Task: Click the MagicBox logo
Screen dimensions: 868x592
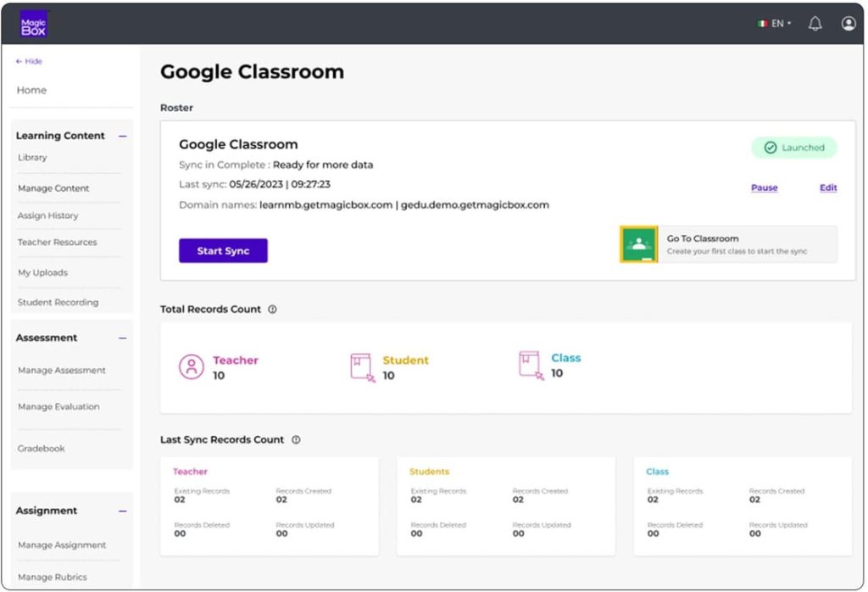Action: tap(33, 24)
